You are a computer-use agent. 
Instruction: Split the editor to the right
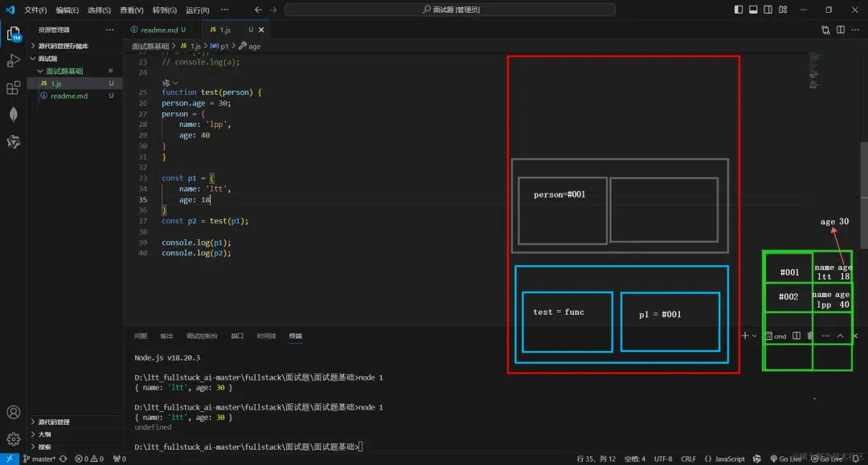[x=841, y=30]
